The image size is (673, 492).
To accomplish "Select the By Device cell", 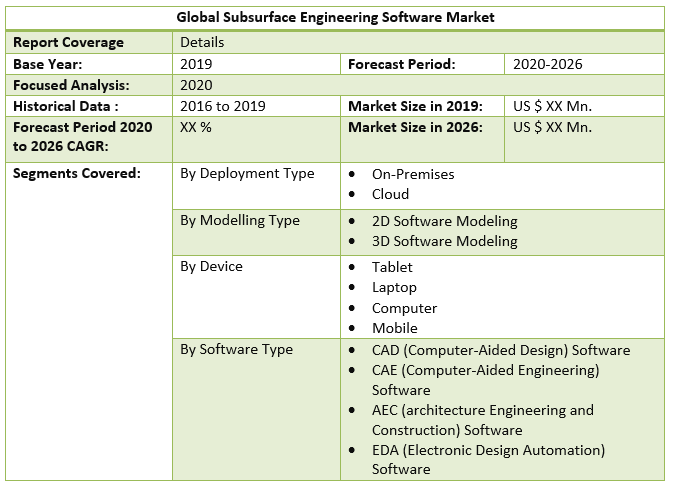I will [211, 266].
